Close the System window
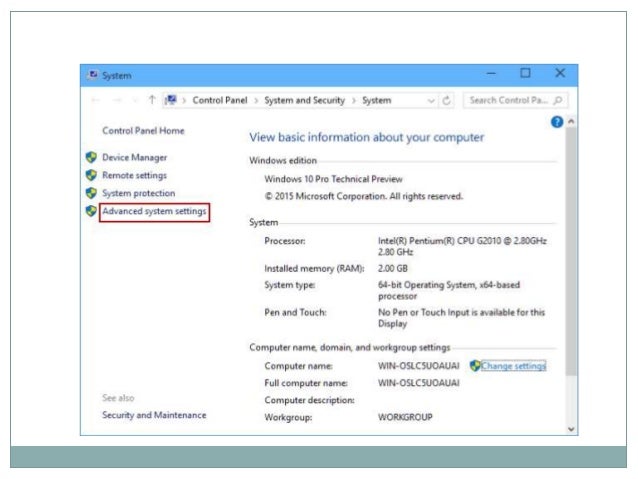This screenshot has height=479, width=638. tap(560, 73)
